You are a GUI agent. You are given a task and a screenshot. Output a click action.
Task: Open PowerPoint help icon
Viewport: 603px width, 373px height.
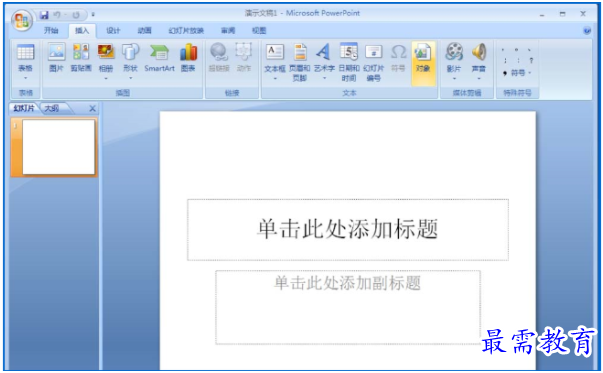[x=587, y=31]
